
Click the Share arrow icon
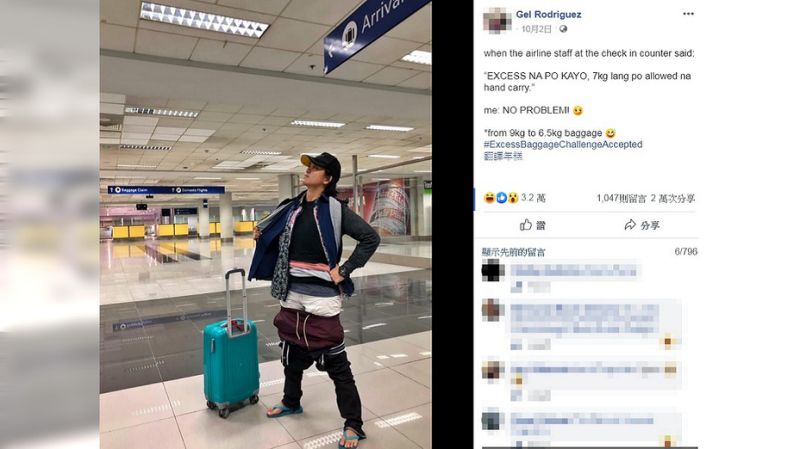pos(630,224)
